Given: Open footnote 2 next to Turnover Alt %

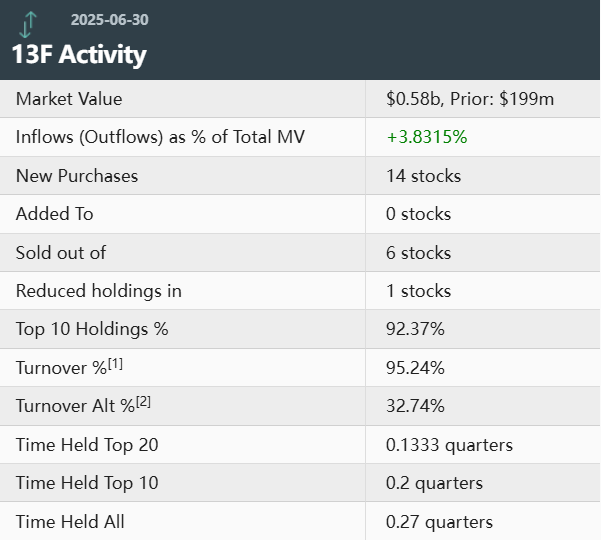Looking at the screenshot, I should point(145,402).
